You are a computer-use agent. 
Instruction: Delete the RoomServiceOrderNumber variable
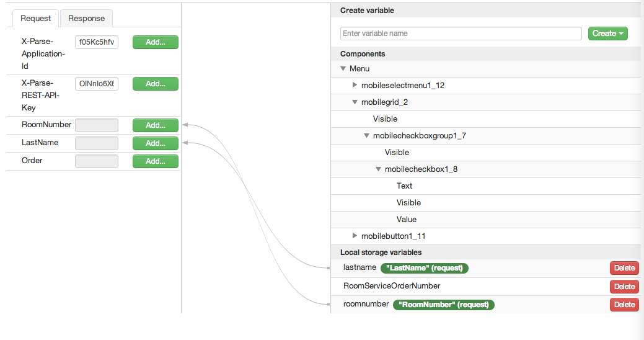[x=624, y=287]
